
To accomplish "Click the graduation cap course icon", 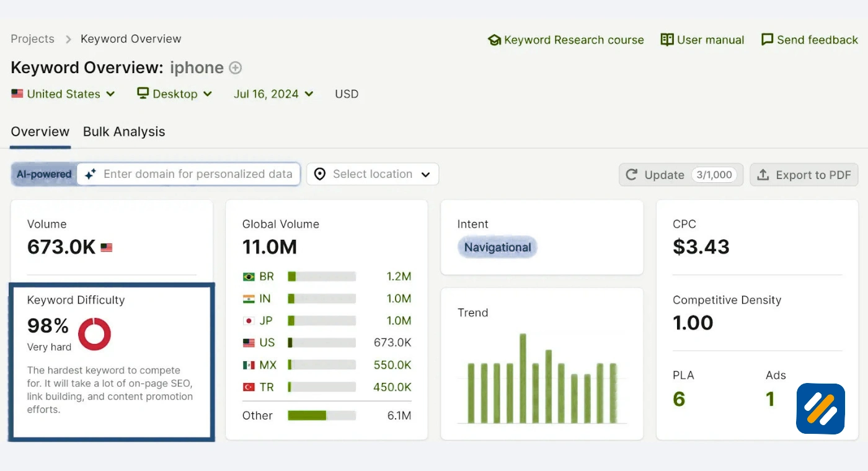I will click(494, 40).
